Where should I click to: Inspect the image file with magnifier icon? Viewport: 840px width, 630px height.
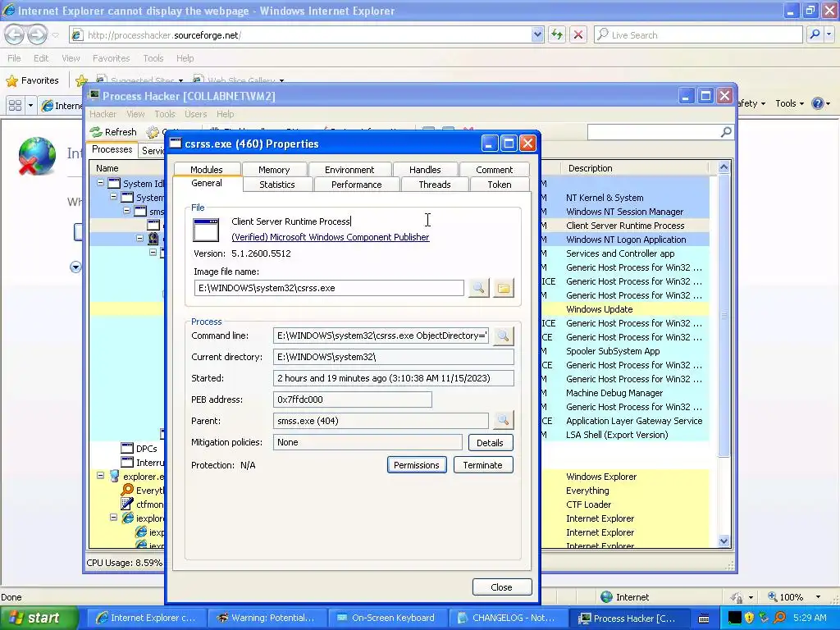(478, 288)
